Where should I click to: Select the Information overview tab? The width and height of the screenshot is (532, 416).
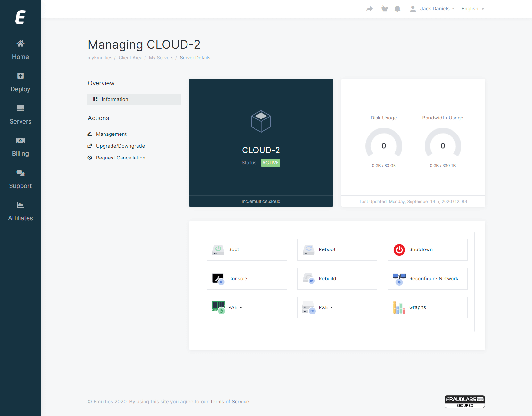click(x=134, y=99)
